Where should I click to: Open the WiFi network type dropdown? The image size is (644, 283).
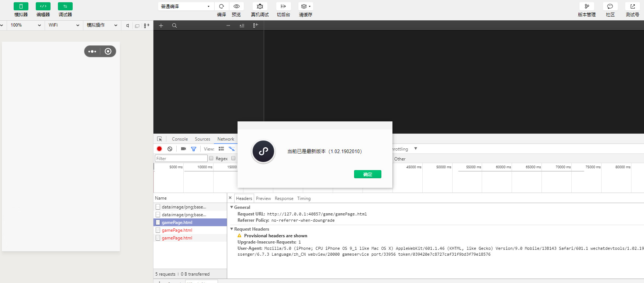tap(64, 25)
